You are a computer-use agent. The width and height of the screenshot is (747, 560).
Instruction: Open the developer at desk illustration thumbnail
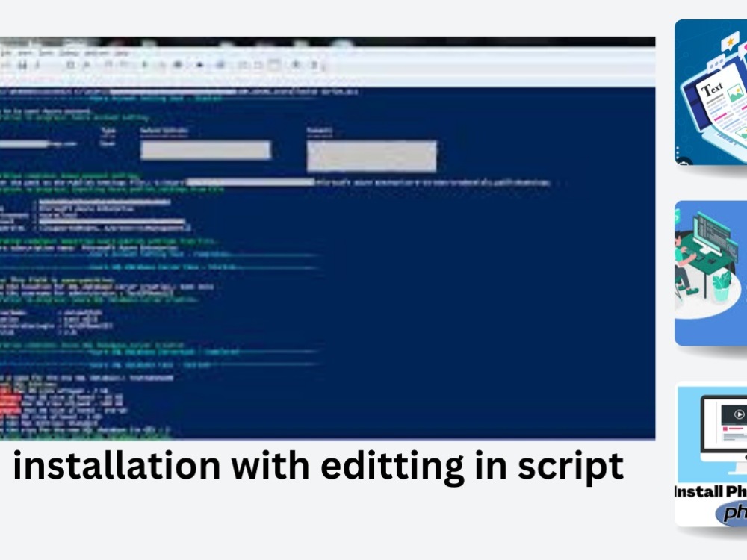tap(711, 273)
